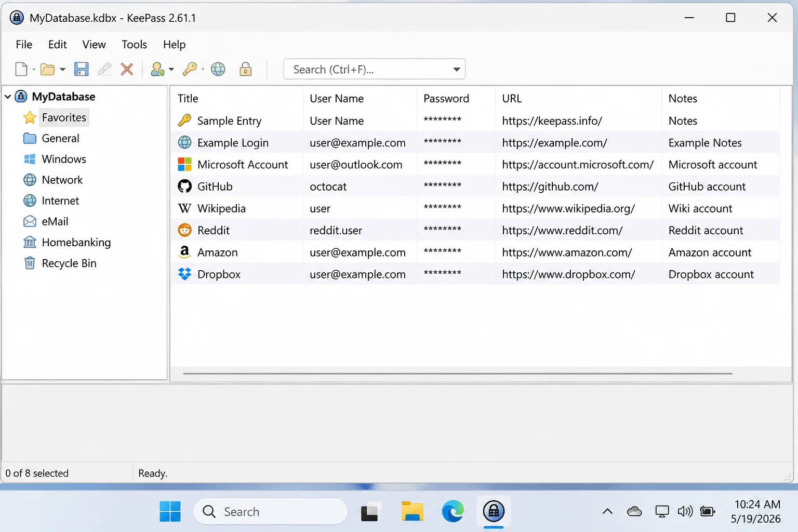Expand the Open database dropdown arrow

point(62,69)
